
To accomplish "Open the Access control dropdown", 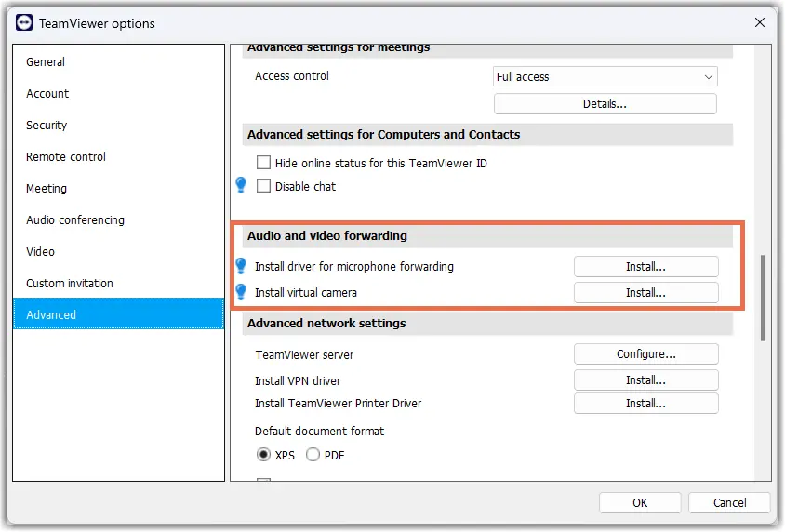I will coord(605,76).
